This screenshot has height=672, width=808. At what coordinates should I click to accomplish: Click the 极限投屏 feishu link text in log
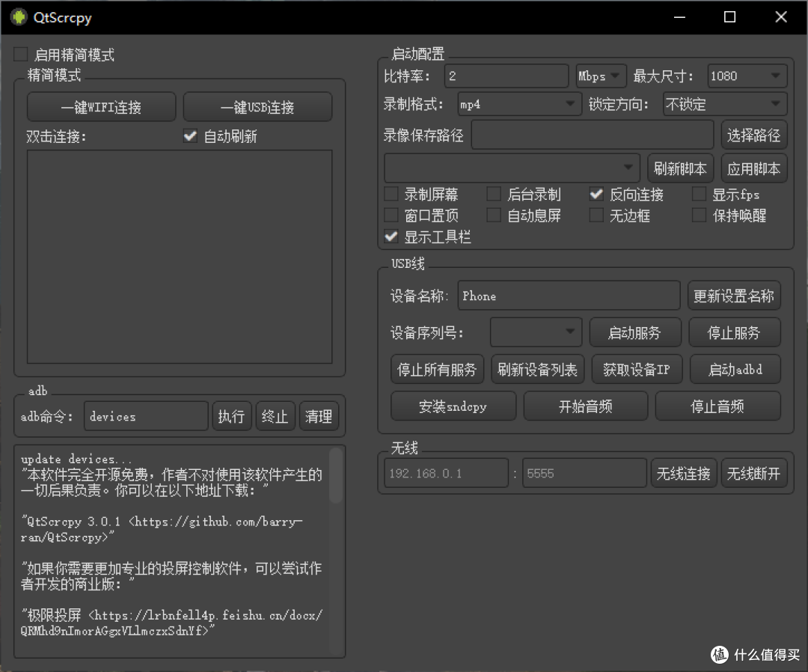click(x=171, y=623)
